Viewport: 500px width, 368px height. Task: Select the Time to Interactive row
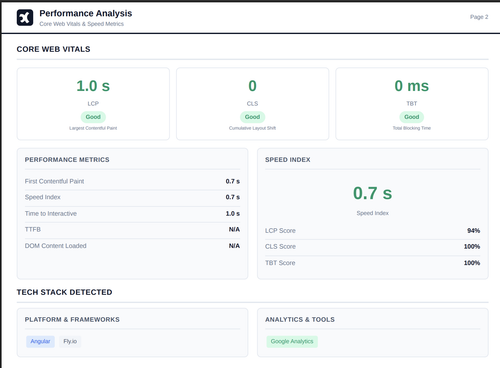(132, 214)
